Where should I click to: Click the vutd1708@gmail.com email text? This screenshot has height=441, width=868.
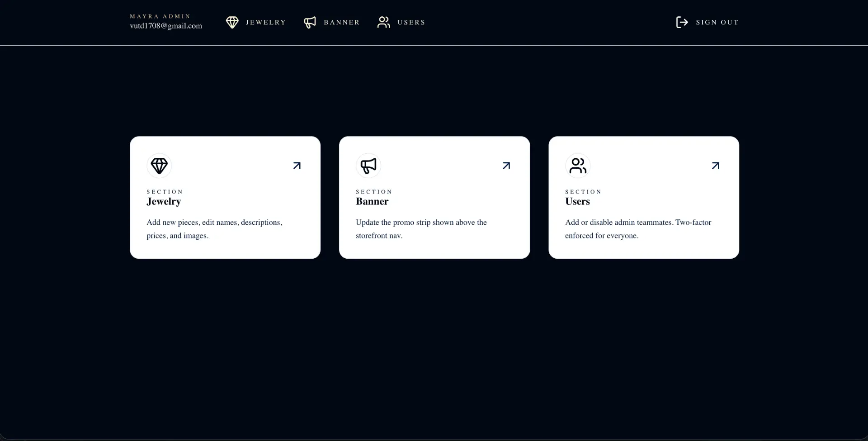click(166, 26)
